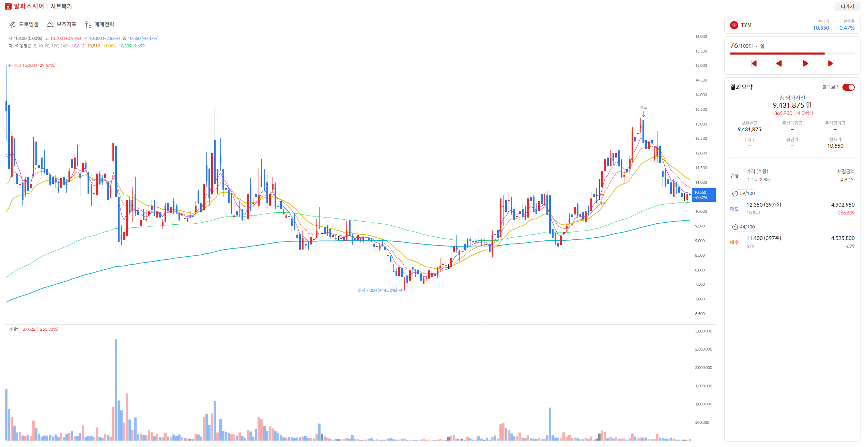Click the 알파스퀘어 logo icon
The height and width of the screenshot is (447, 868).
pos(8,6)
